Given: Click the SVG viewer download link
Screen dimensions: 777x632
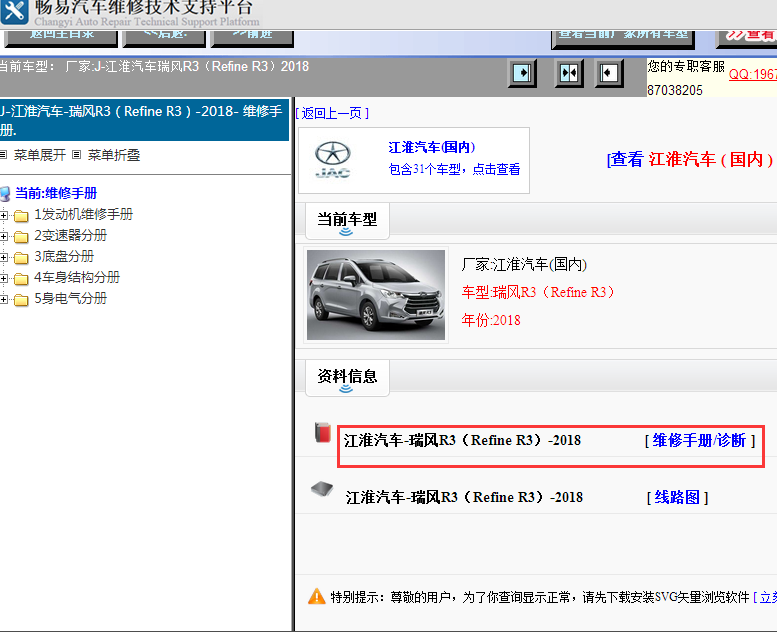Looking at the screenshot, I should [x=765, y=597].
